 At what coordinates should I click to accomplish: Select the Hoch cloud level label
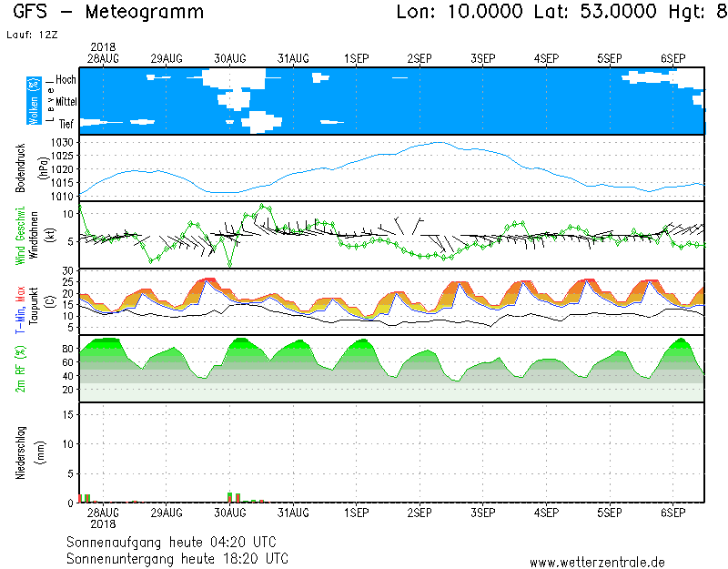[66, 80]
